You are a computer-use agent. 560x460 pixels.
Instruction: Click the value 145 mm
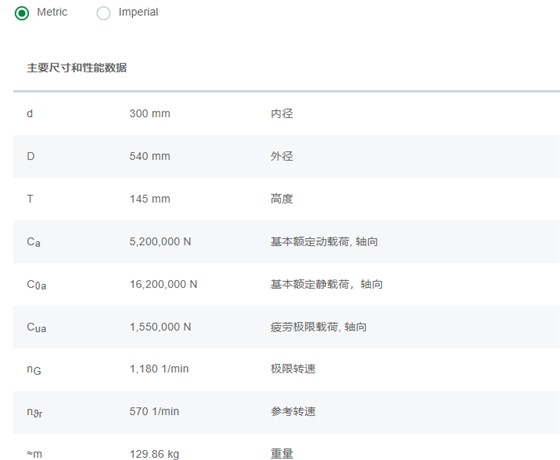point(150,199)
